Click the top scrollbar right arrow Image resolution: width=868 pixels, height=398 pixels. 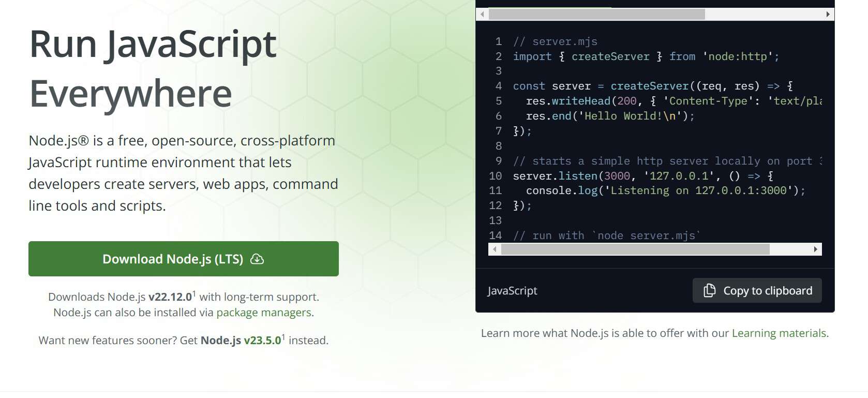pos(828,14)
